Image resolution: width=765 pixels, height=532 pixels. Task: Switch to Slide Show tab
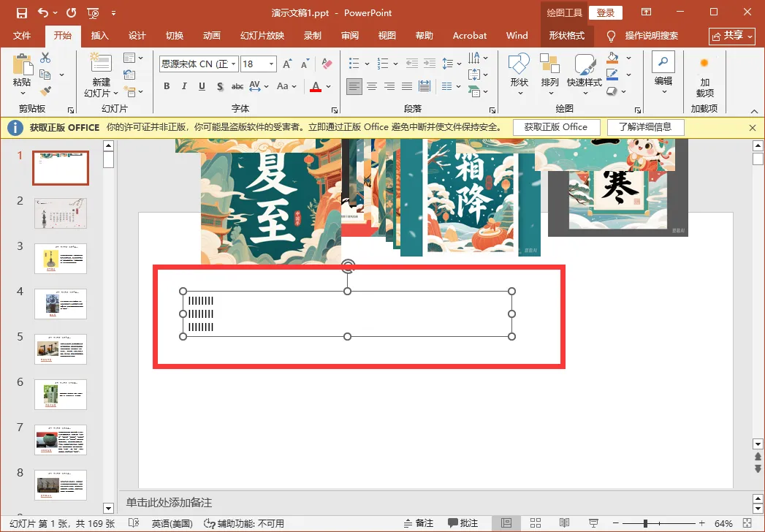pos(262,36)
